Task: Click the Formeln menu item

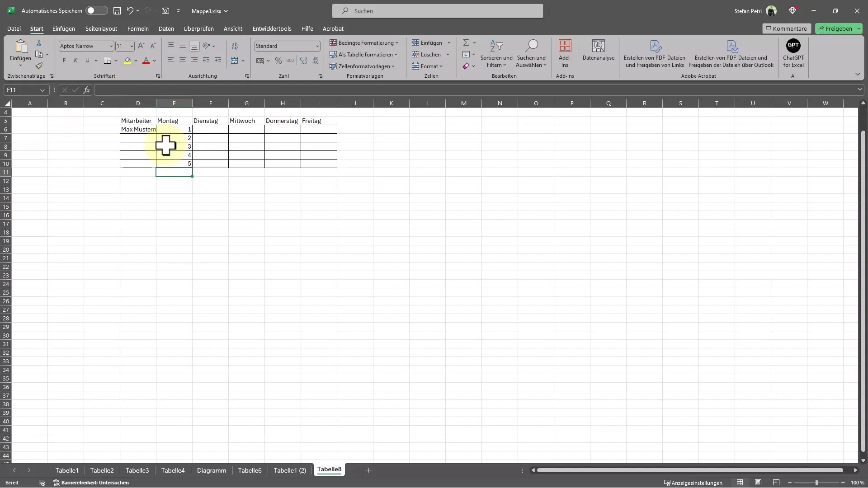Action: 138,28
